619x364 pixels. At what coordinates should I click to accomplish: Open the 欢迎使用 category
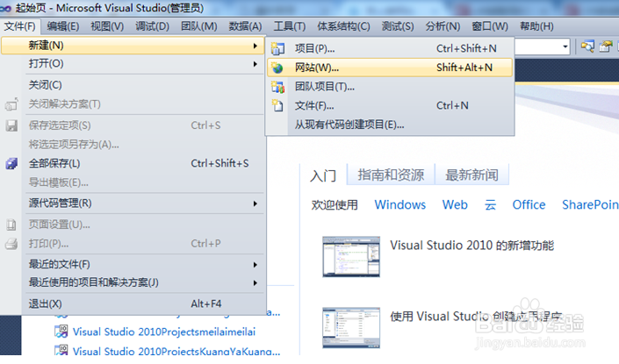click(x=335, y=205)
